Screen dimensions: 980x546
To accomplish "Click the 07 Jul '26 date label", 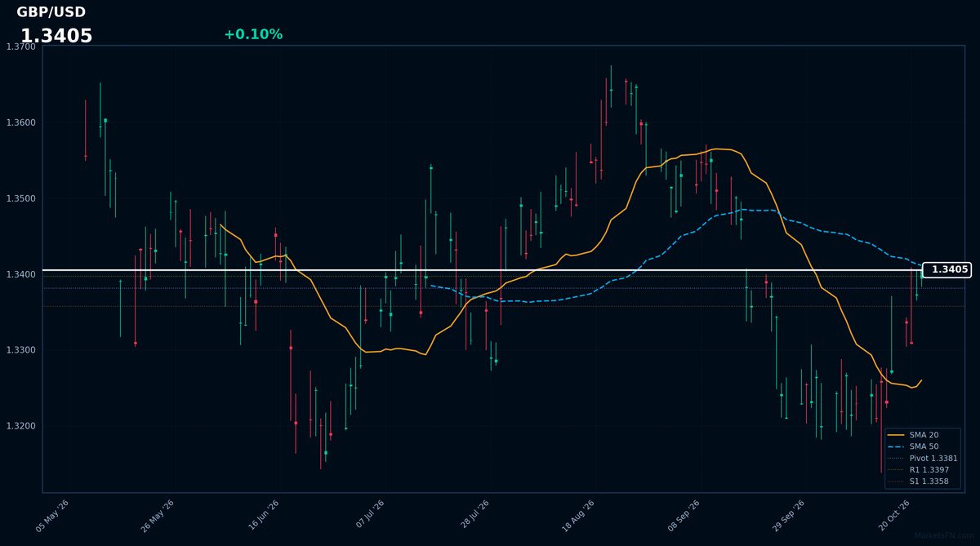I will click(369, 516).
